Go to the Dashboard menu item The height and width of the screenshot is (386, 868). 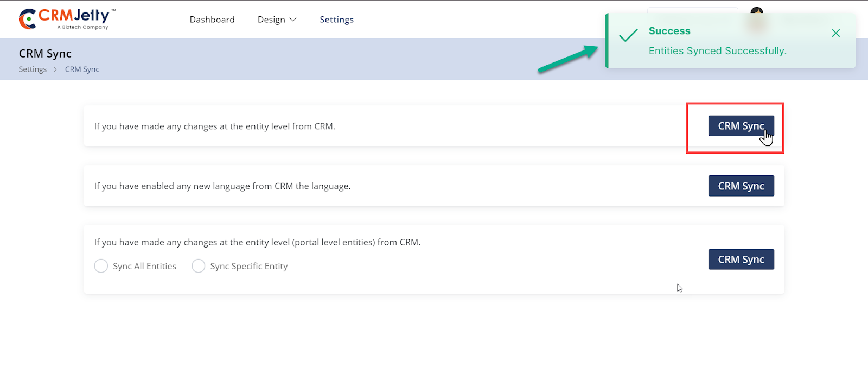click(212, 20)
